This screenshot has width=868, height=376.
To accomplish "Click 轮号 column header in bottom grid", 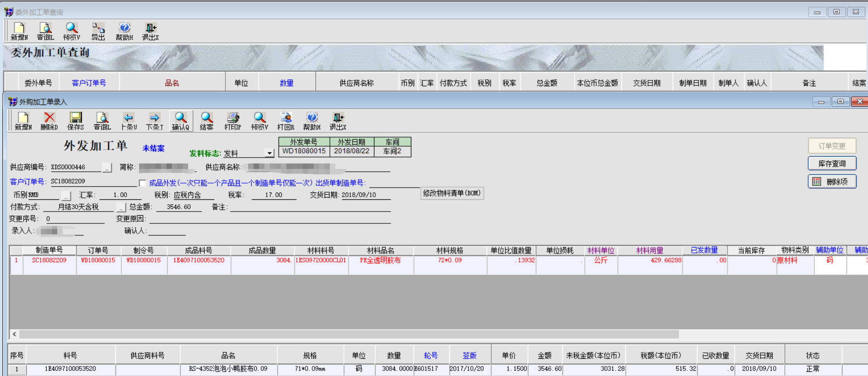I will pyautogui.click(x=431, y=355).
